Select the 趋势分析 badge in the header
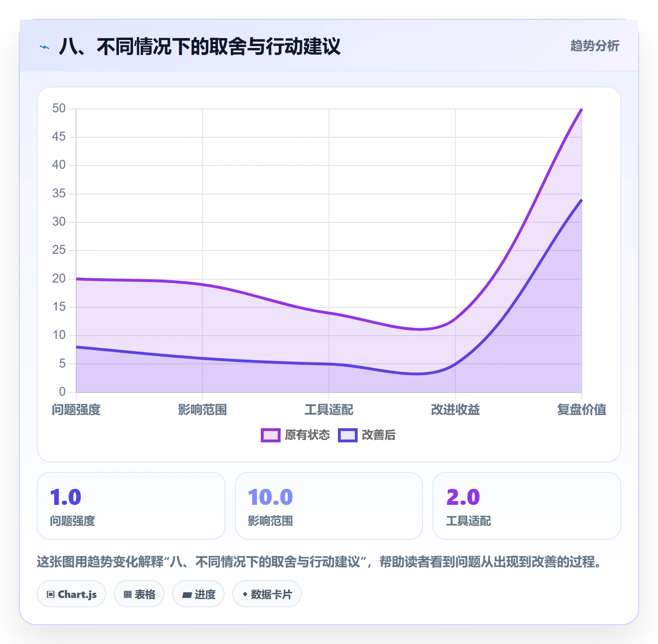 tap(595, 46)
